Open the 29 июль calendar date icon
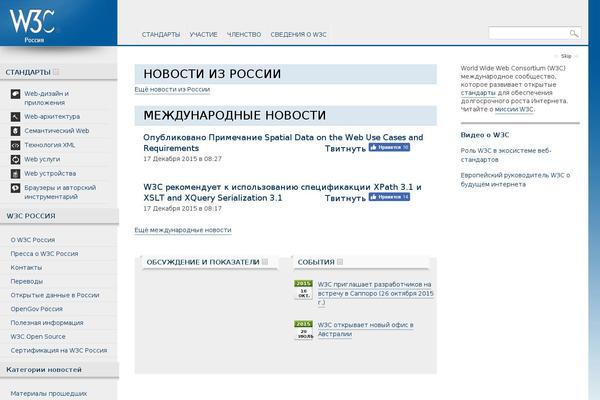600x400 pixels. tap(303, 330)
